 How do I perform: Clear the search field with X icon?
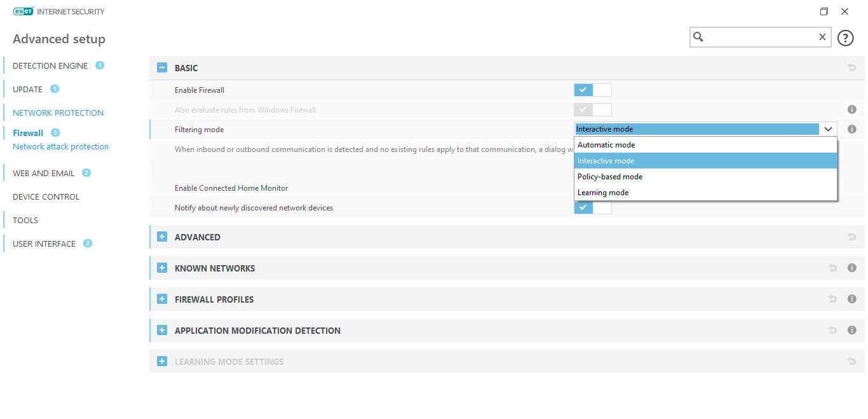(822, 37)
